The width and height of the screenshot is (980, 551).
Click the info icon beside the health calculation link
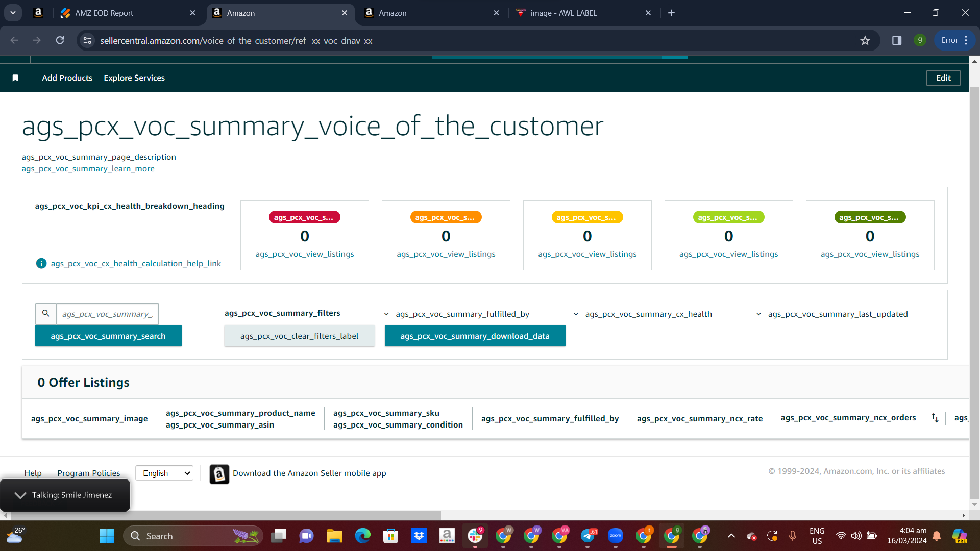41,263
